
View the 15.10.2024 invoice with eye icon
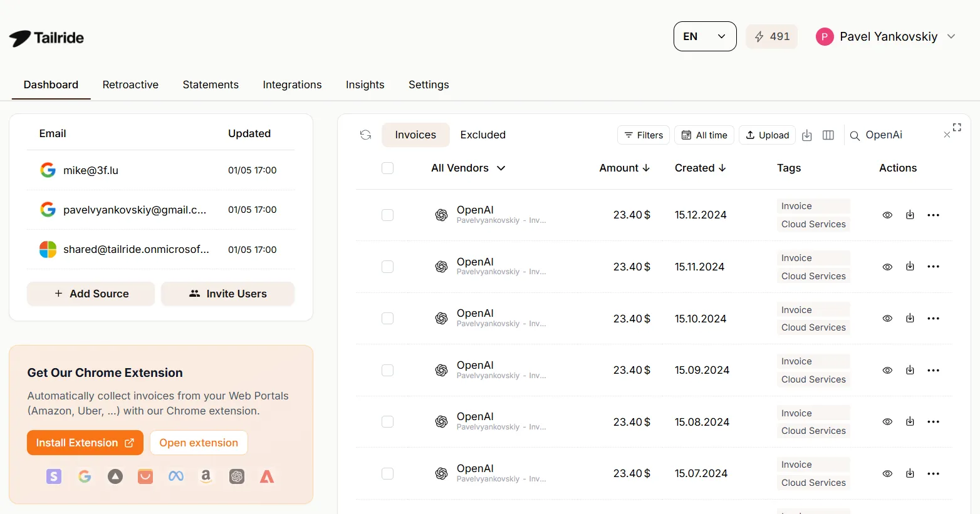point(887,318)
